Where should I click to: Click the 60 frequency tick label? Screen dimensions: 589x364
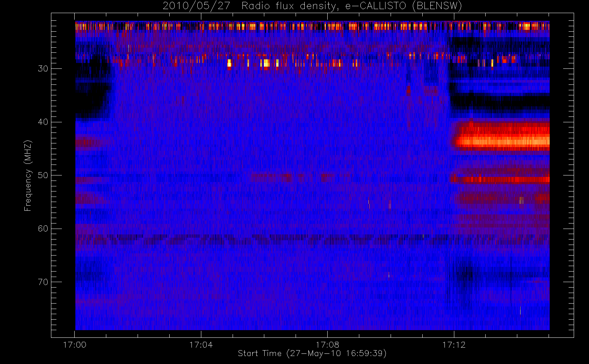pos(43,229)
